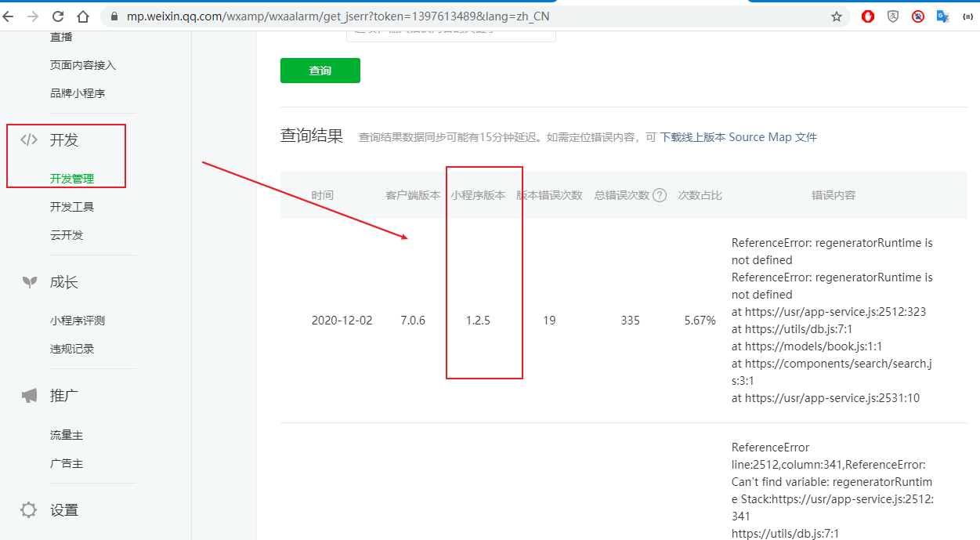Click the error text at https://usr/app-service.js:2512:323

(829, 312)
